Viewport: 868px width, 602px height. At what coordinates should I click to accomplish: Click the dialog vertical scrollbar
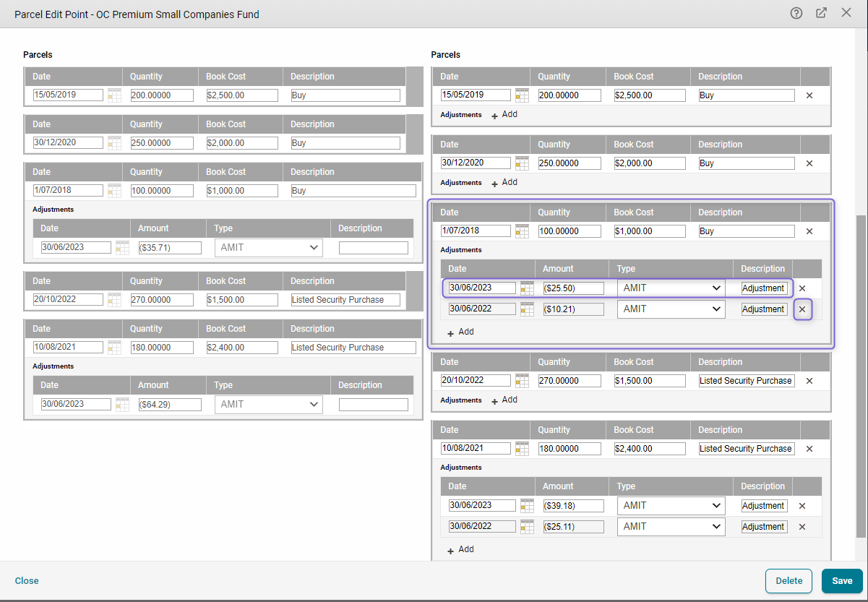[860, 376]
